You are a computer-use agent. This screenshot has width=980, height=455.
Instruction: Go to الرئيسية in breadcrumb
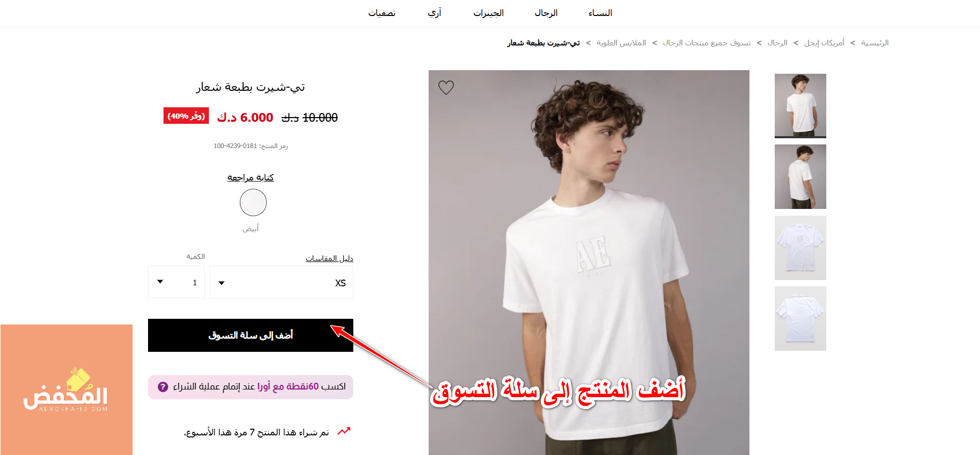(875, 43)
